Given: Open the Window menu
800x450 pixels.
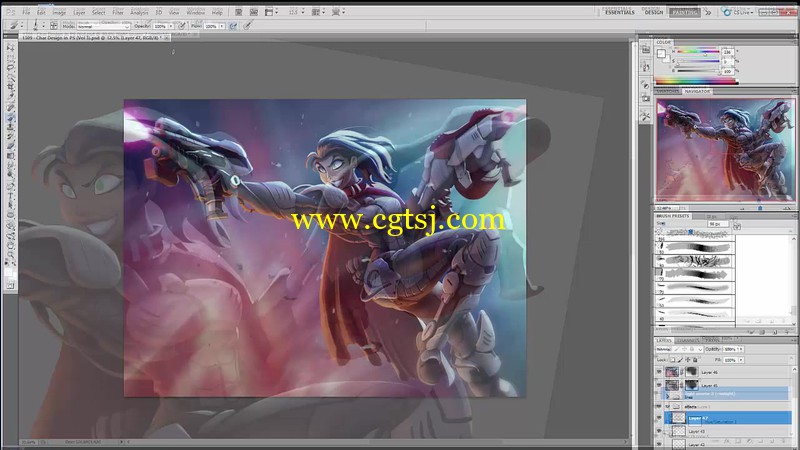Looking at the screenshot, I should click(x=195, y=12).
